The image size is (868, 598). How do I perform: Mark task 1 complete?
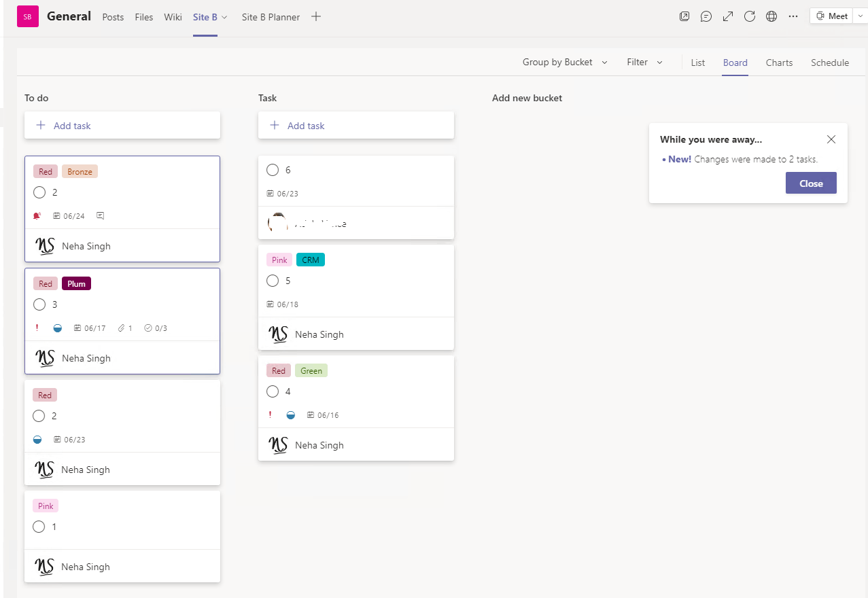click(x=39, y=527)
